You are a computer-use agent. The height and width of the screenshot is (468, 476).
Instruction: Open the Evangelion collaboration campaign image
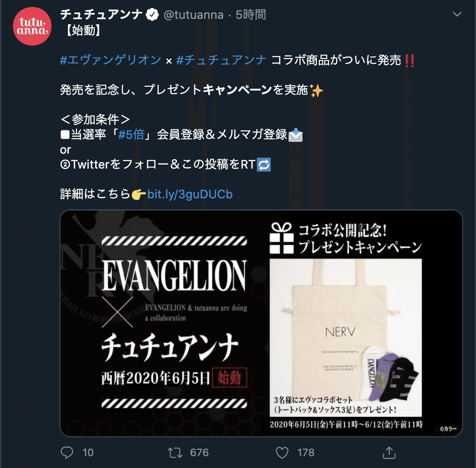261,323
